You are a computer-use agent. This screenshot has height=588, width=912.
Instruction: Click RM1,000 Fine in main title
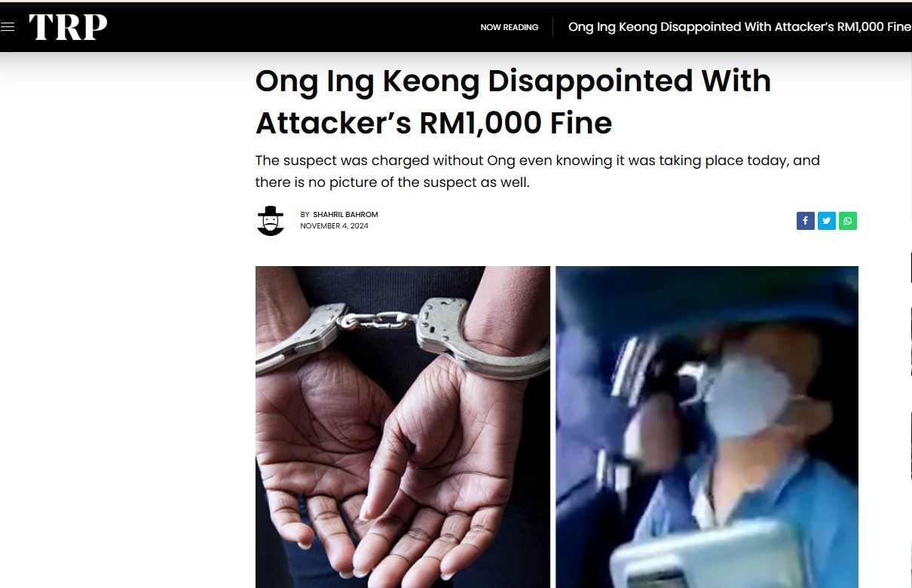[x=516, y=123]
